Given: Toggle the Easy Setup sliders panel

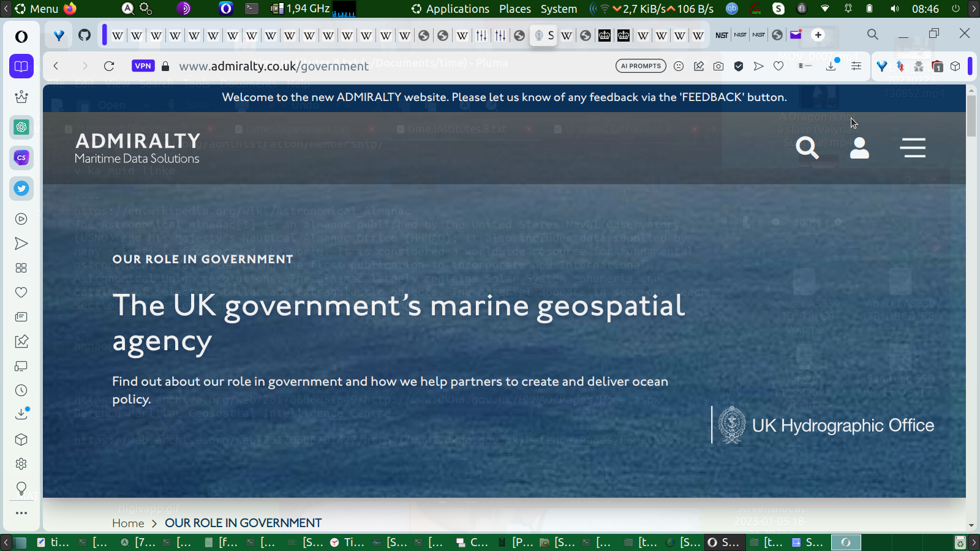Looking at the screenshot, I should click(856, 66).
